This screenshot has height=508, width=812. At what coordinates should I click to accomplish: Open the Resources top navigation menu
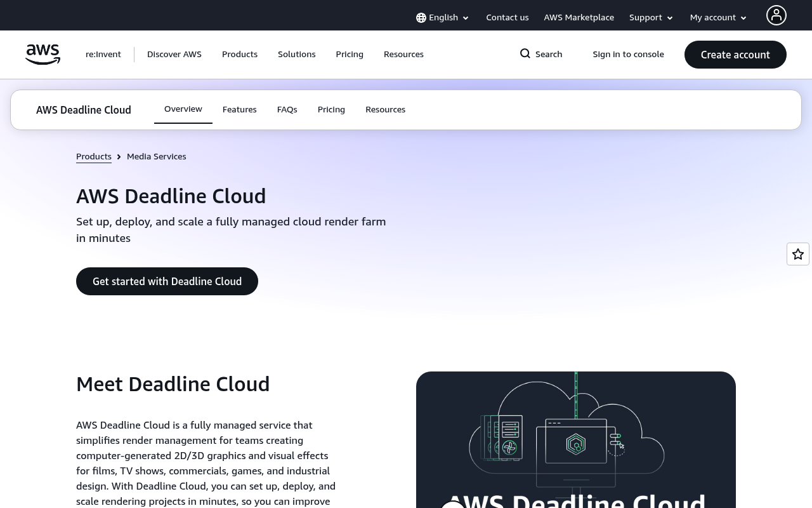(403, 55)
